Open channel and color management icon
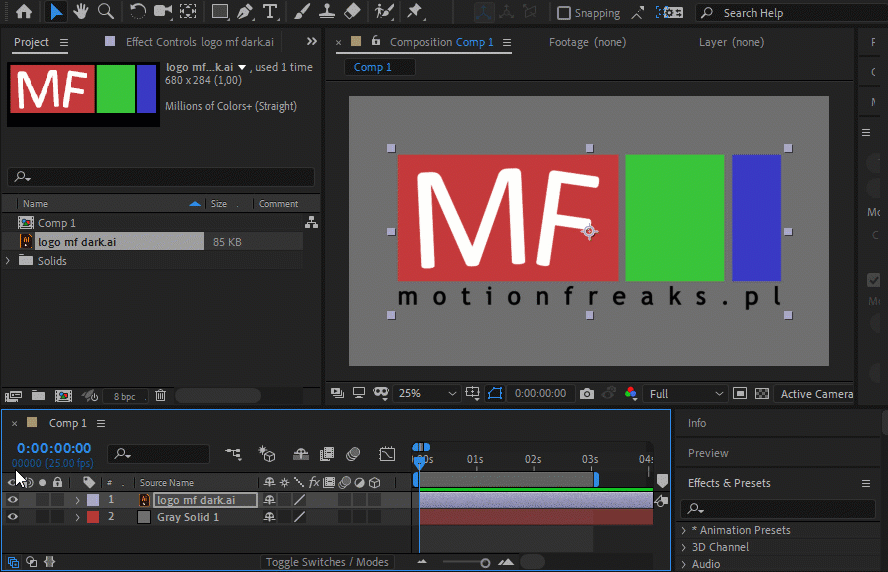Image resolution: width=888 pixels, height=572 pixels. click(x=631, y=394)
